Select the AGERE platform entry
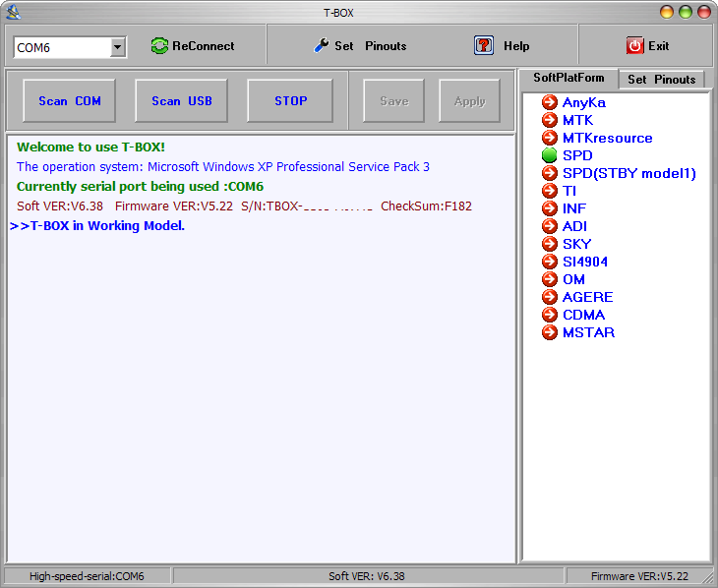This screenshot has height=588, width=718. pyautogui.click(x=587, y=297)
